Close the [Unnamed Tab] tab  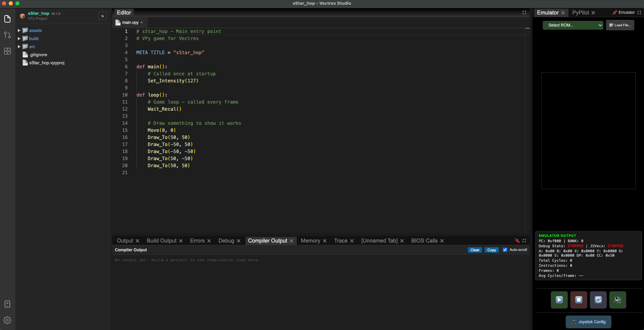(402, 241)
